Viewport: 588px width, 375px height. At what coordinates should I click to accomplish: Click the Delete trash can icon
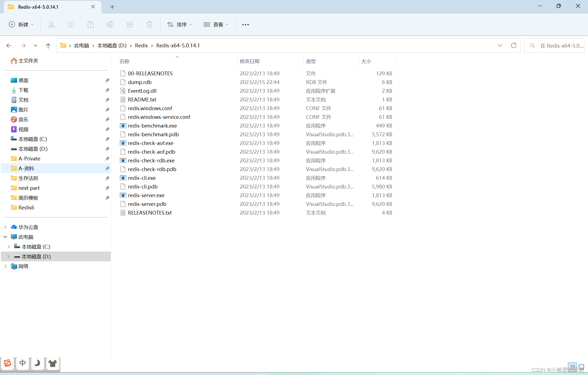pyautogui.click(x=149, y=24)
